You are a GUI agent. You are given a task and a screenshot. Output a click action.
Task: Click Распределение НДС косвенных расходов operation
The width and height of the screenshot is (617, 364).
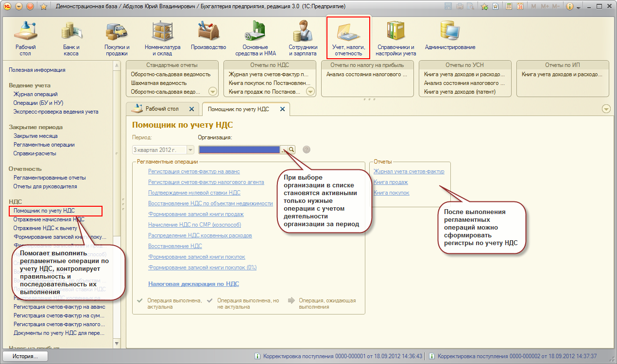(200, 235)
